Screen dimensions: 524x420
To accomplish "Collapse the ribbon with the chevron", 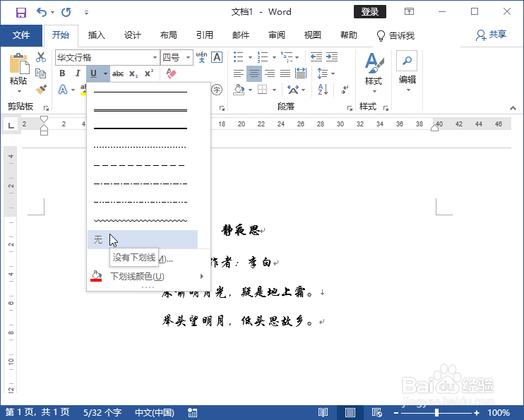I will [x=513, y=108].
